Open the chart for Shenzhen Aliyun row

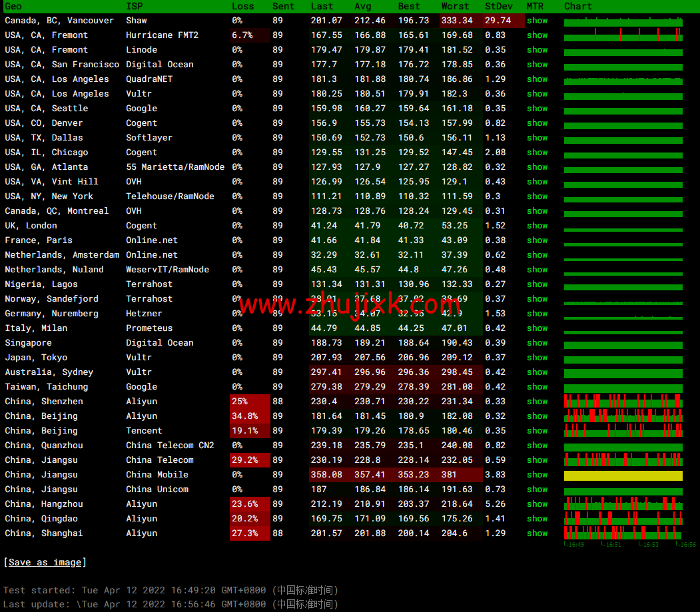pos(623,401)
